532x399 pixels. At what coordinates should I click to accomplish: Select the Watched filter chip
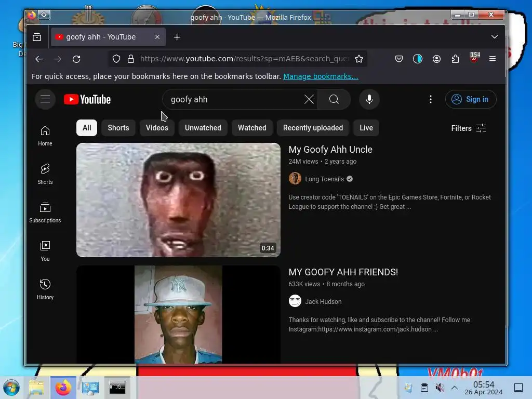(252, 128)
